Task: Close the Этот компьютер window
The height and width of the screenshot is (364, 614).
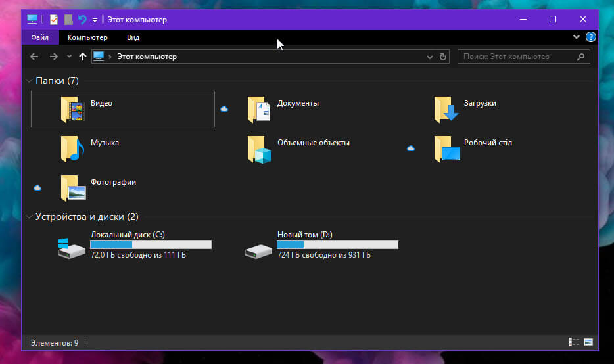Action: (583, 19)
